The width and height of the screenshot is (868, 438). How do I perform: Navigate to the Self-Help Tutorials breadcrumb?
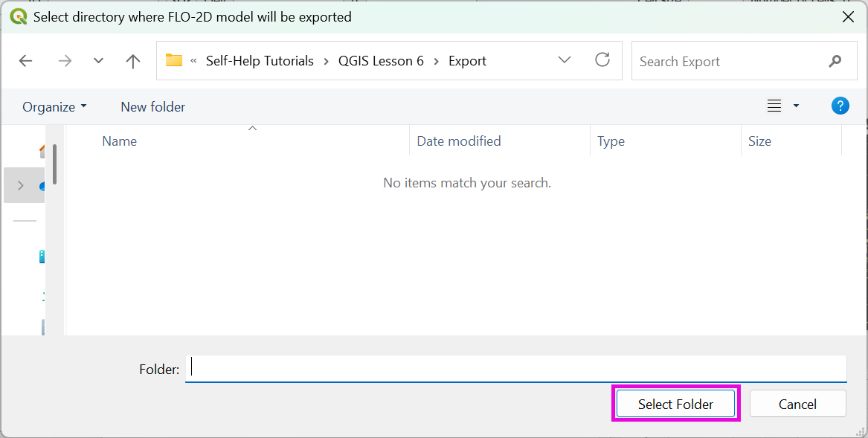pos(260,61)
